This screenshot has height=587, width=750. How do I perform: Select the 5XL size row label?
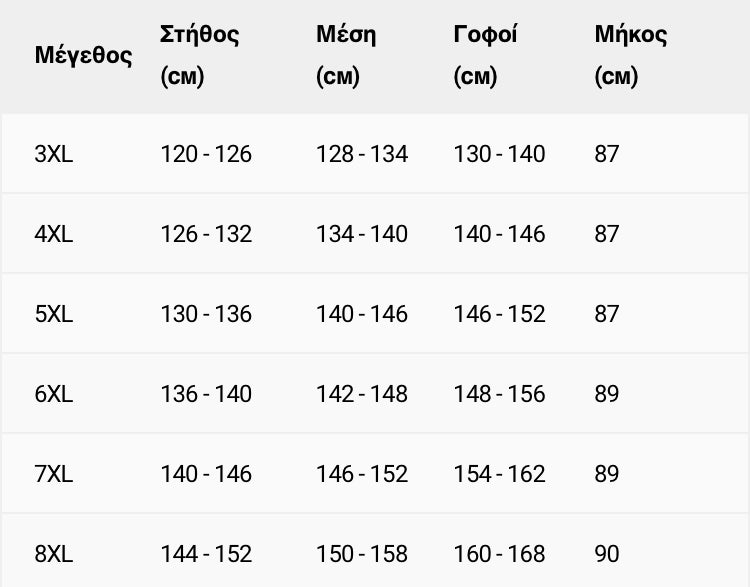pyautogui.click(x=54, y=314)
